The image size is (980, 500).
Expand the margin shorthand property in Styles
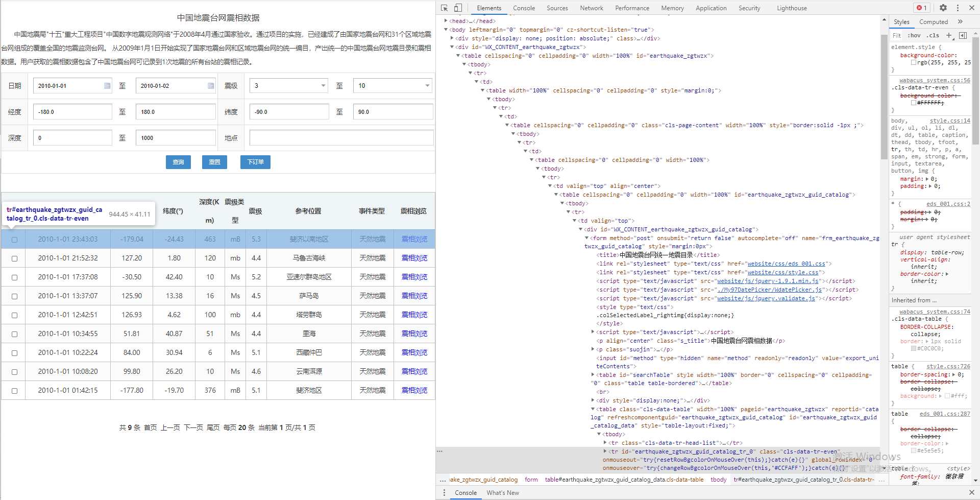pos(927,179)
